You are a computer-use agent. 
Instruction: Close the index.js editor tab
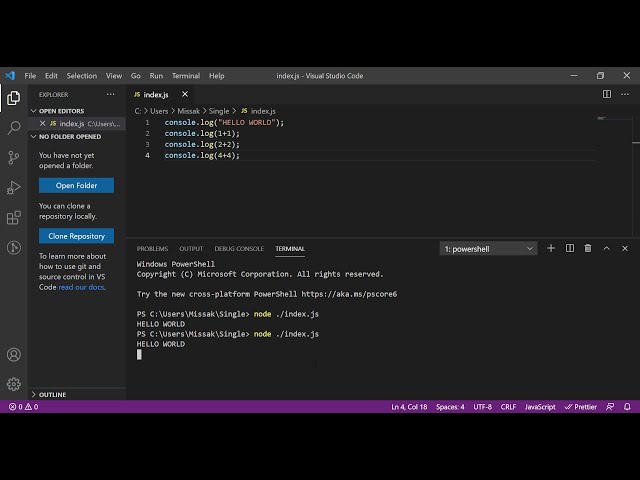[185, 94]
